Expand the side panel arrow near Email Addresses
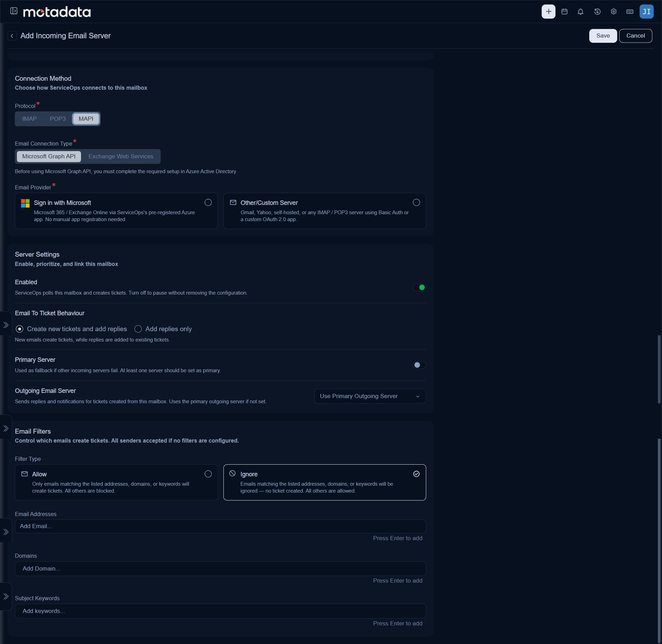Screen dimensions: 662x644 [x=6, y=532]
